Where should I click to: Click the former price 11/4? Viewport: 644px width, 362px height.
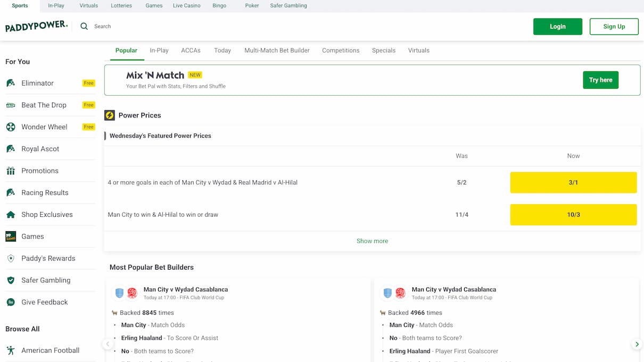point(461,215)
